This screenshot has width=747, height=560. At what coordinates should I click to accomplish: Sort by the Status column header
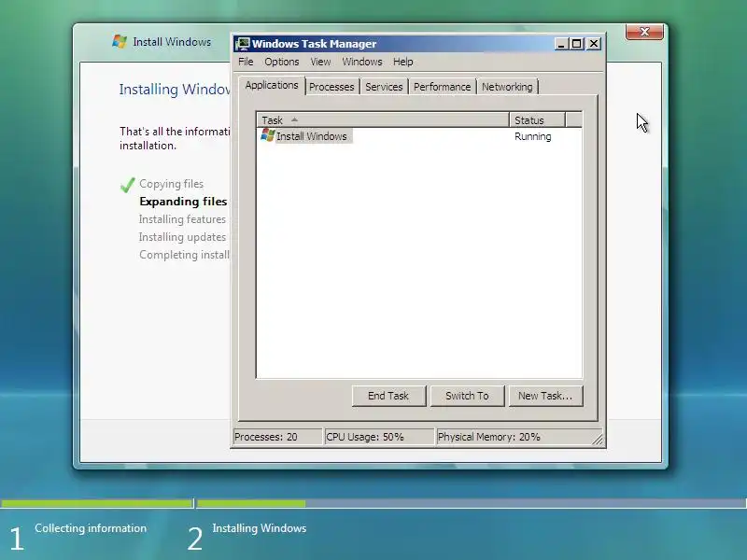[537, 120]
